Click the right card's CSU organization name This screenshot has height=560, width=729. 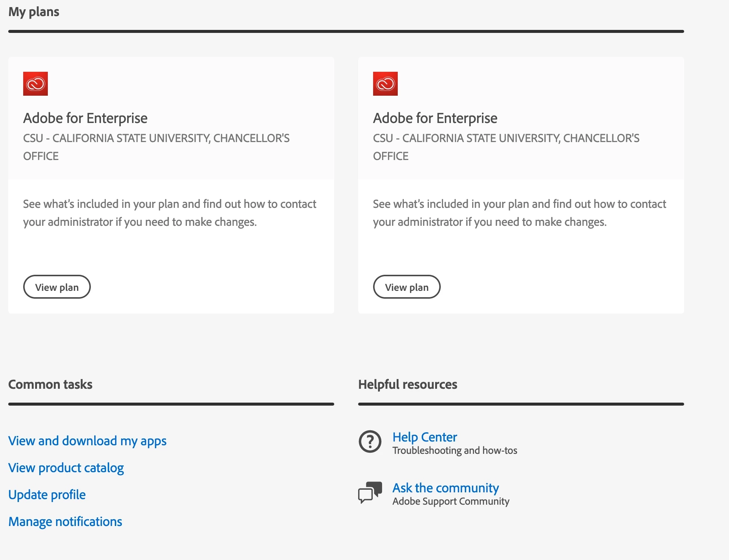tap(506, 147)
